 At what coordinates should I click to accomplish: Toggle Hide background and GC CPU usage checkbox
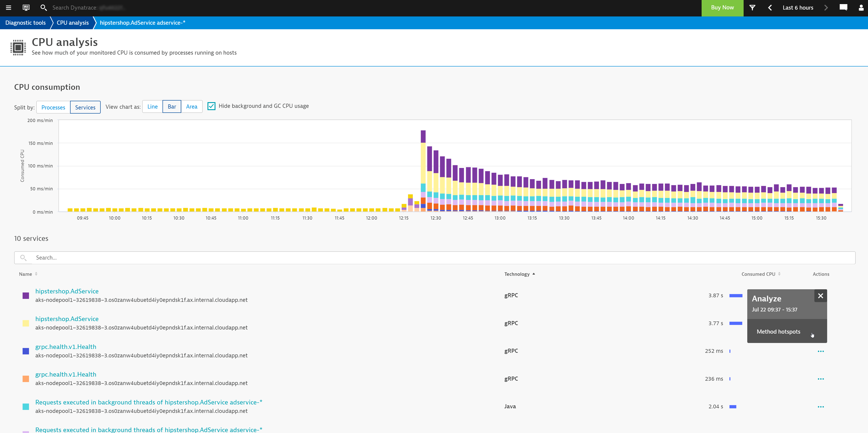point(211,106)
